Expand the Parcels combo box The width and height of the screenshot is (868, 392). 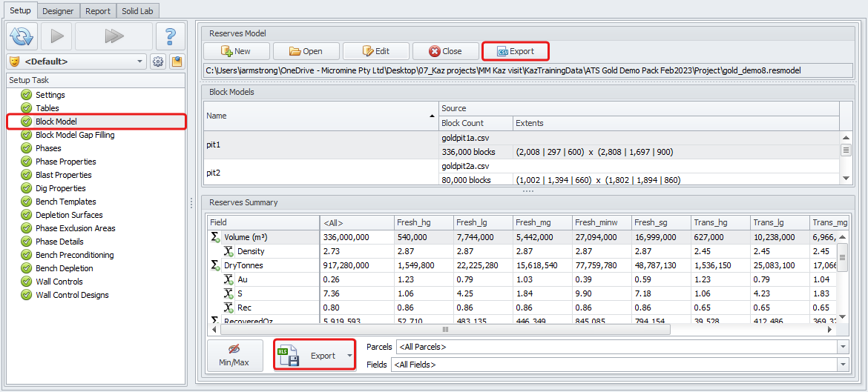click(842, 347)
